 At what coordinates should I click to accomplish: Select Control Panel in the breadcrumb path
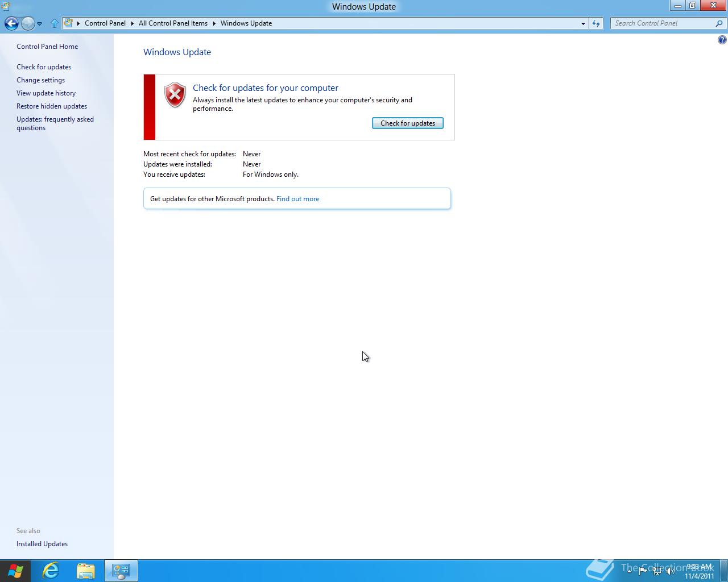(105, 23)
